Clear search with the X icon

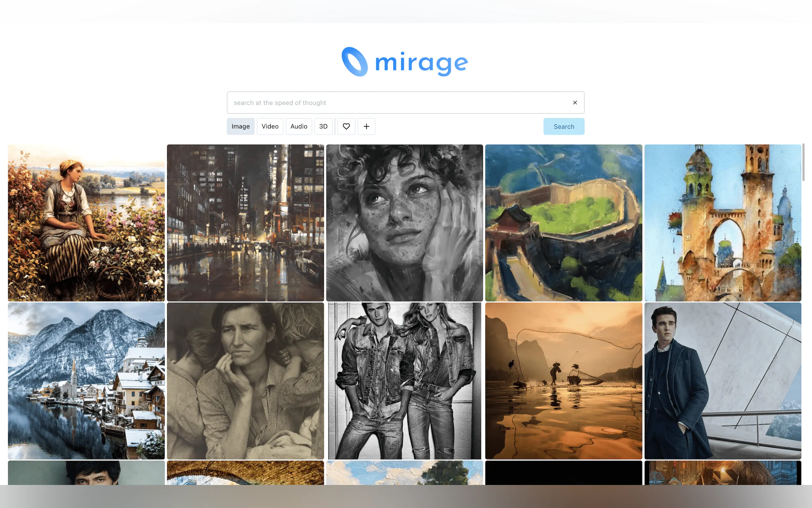pos(575,102)
